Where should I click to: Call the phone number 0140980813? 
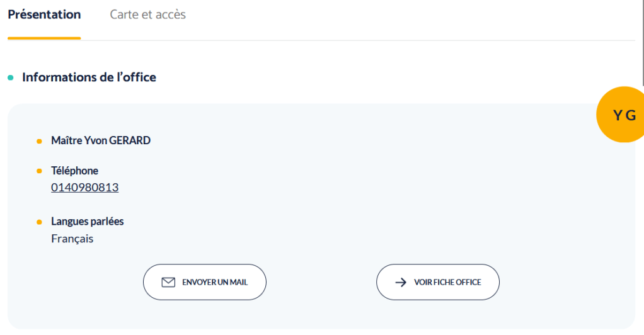point(84,188)
